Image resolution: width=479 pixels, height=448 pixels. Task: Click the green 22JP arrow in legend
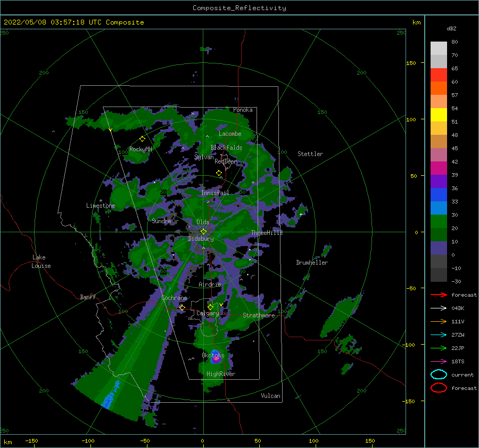click(x=439, y=348)
